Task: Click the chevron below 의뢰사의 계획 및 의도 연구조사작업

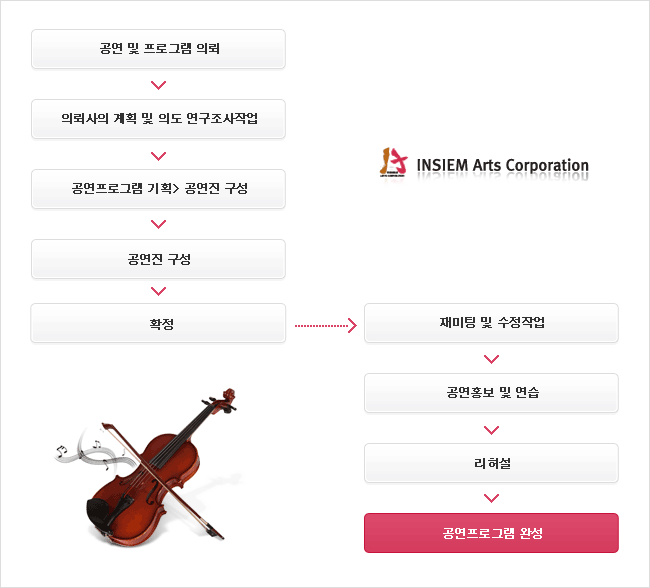Action: (x=158, y=156)
